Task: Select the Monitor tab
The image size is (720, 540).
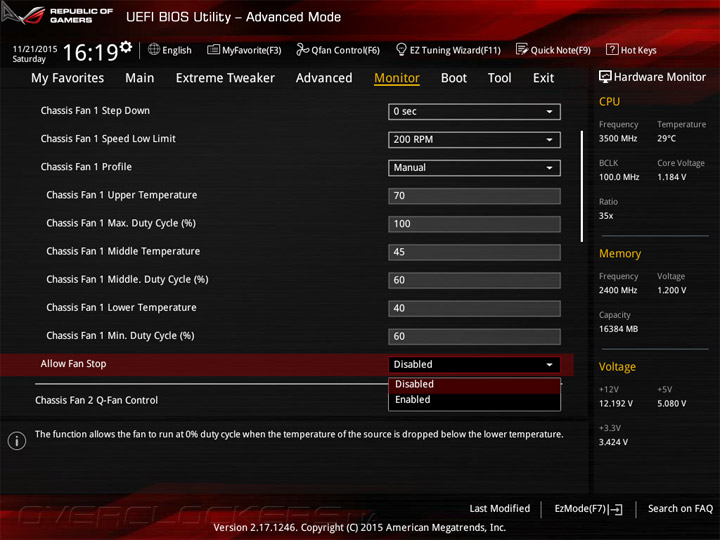Action: [397, 78]
